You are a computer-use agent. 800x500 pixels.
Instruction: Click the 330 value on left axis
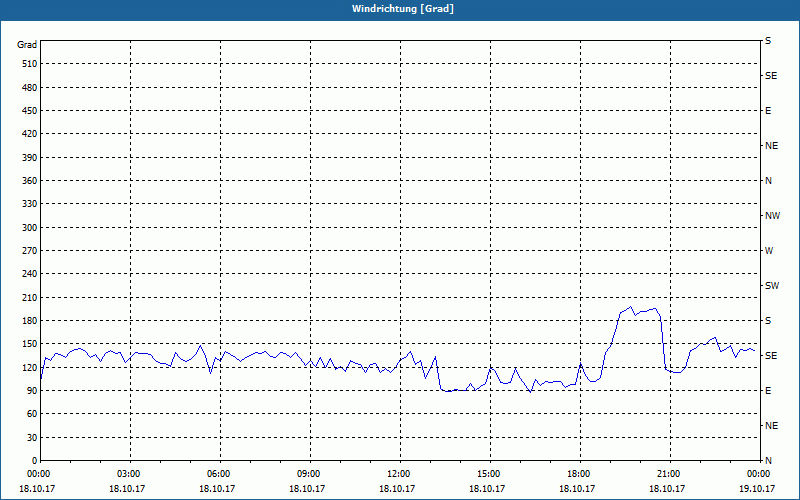[x=30, y=204]
